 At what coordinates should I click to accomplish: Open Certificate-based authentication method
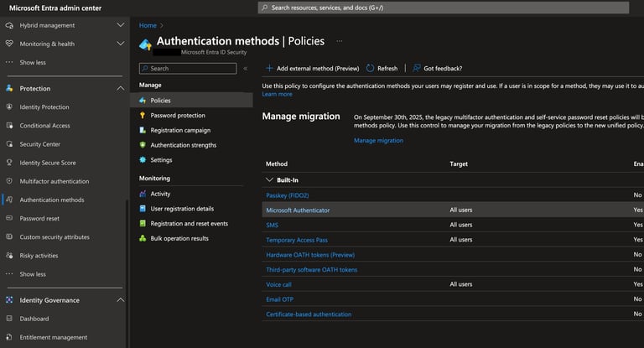(309, 314)
